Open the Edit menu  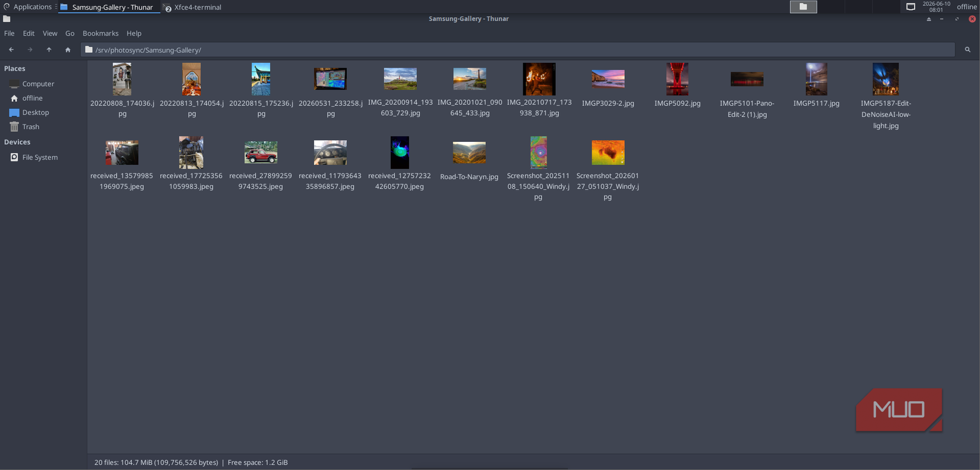click(29, 33)
